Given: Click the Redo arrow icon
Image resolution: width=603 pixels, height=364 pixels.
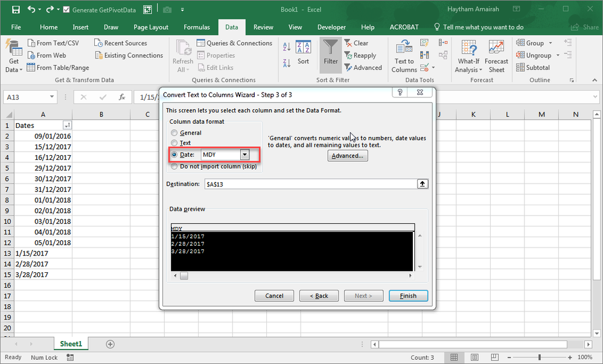Looking at the screenshot, I should (x=49, y=9).
